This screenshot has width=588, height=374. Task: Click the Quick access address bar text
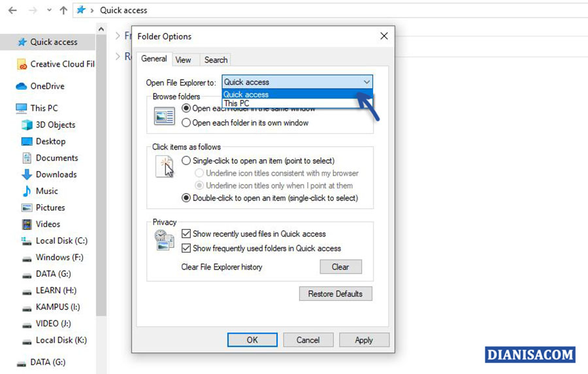pyautogui.click(x=123, y=10)
